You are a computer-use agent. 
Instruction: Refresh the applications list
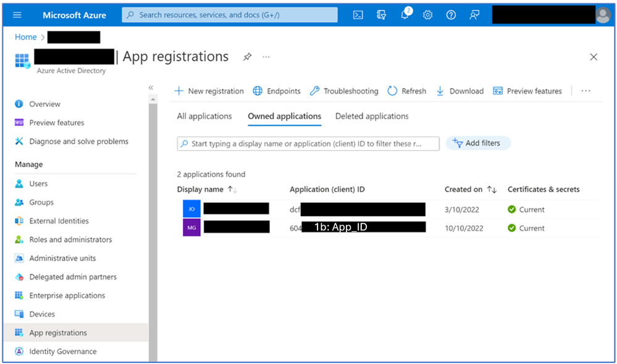(x=407, y=91)
